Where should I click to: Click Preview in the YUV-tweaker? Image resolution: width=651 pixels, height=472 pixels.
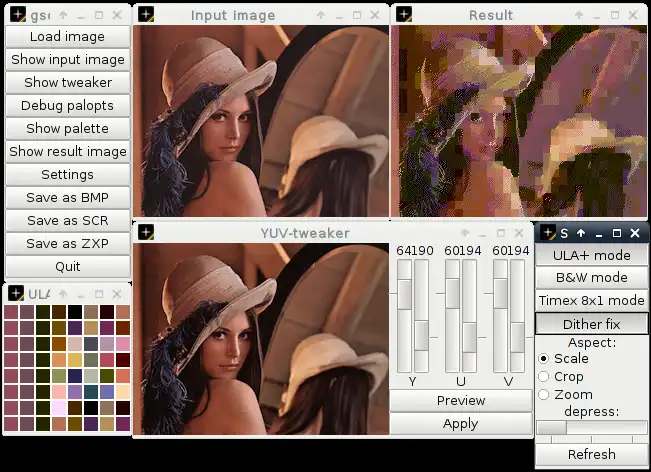(x=461, y=400)
